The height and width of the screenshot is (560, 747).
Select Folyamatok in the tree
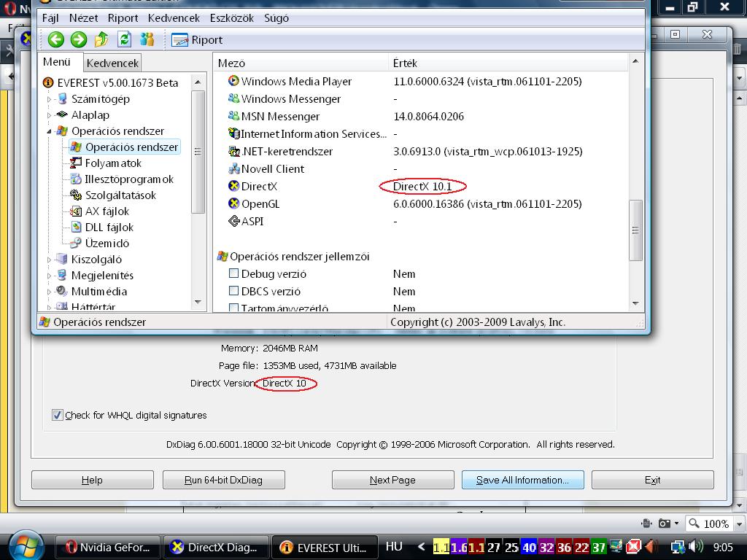pos(113,163)
